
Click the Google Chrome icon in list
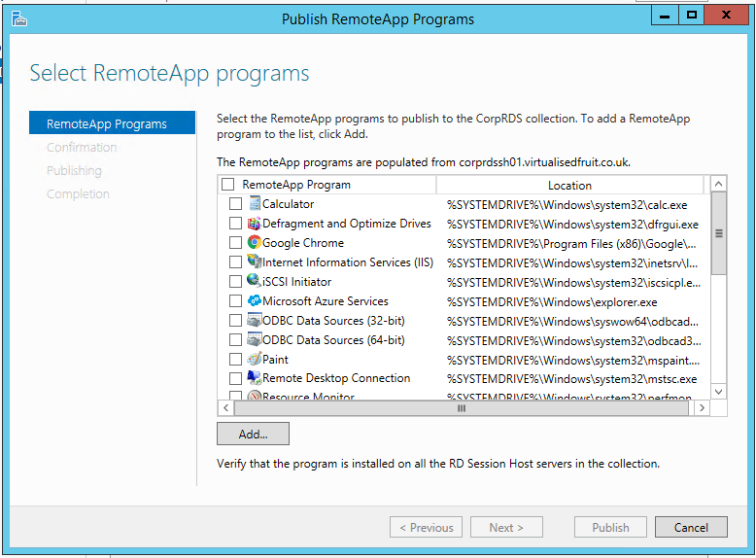(255, 243)
